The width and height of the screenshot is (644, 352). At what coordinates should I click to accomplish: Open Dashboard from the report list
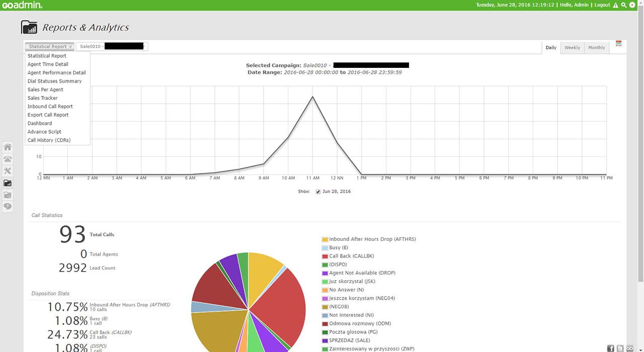tap(40, 123)
